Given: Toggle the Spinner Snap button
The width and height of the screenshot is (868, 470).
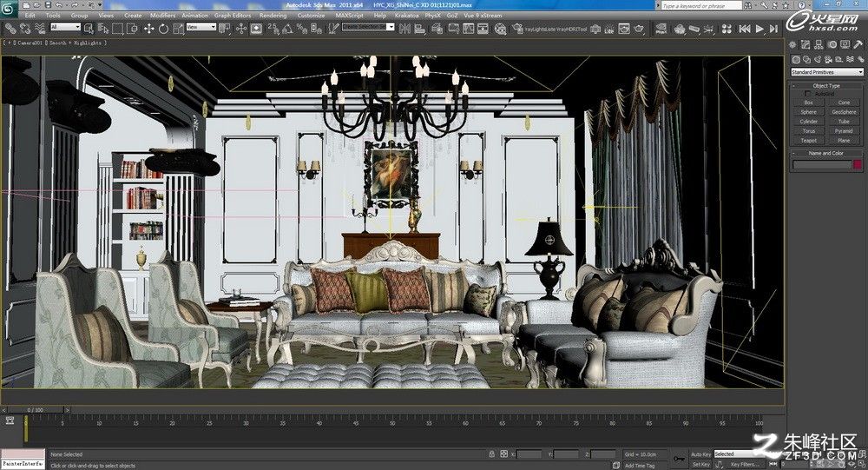Looking at the screenshot, I should tap(316, 29).
